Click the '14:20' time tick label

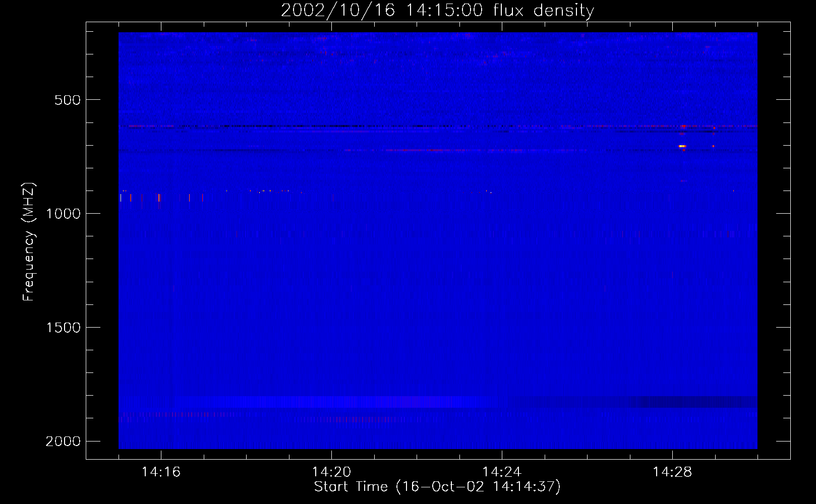coord(331,472)
